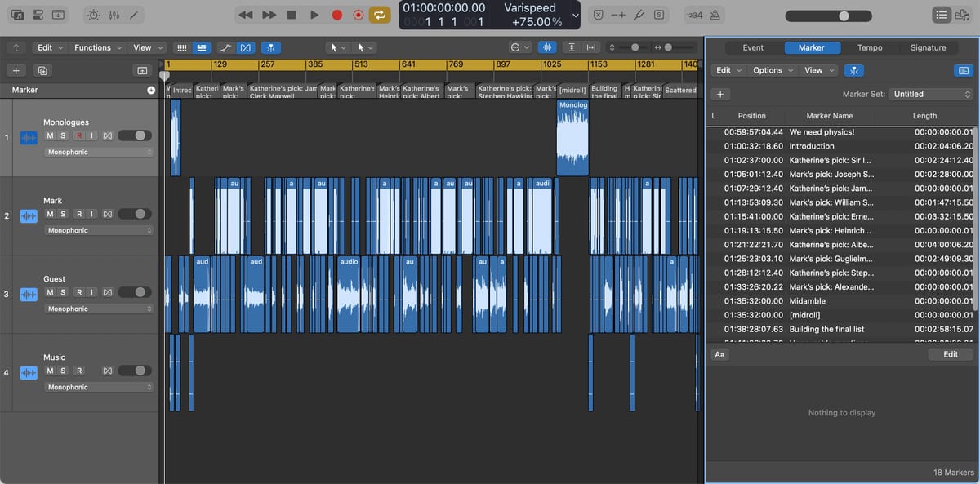Image resolution: width=980 pixels, height=484 pixels.
Task: Toggle the yellow Cycle loop button
Action: click(x=379, y=15)
